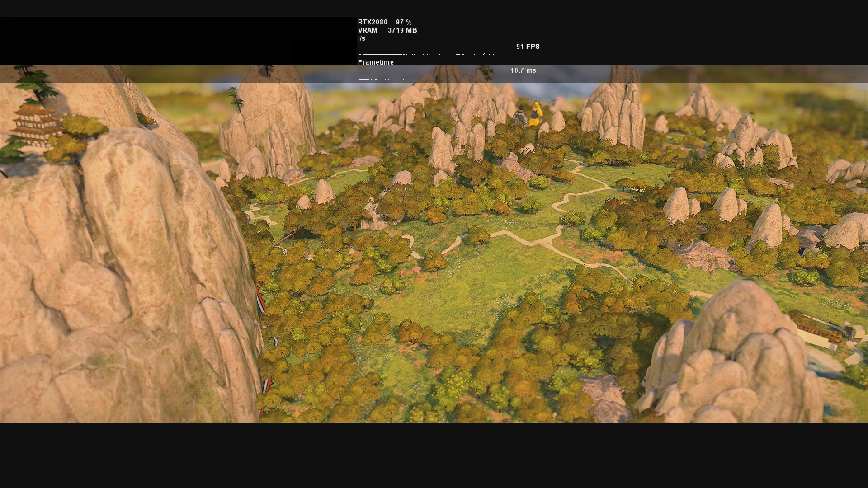Image resolution: width=868 pixels, height=488 pixels.
Task: Select the yellow-robed character on the hill
Action: tap(535, 114)
